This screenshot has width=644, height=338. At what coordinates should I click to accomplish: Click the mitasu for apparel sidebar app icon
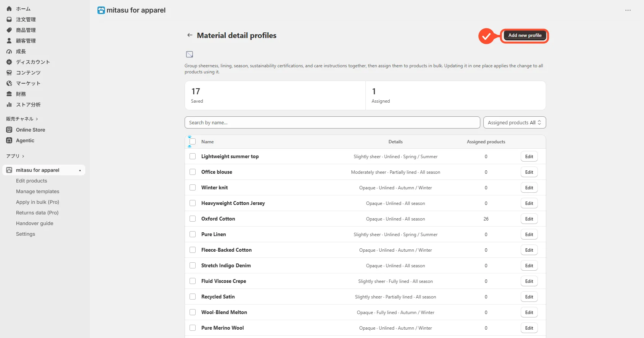9,170
